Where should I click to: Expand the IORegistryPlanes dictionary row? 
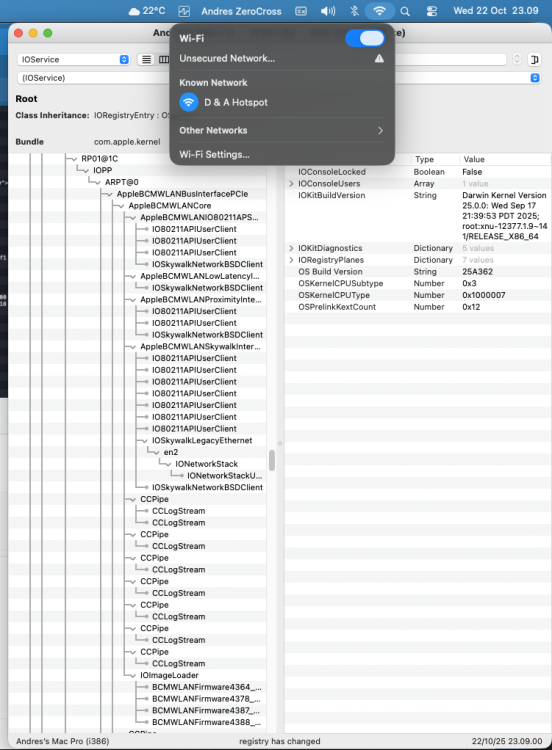[x=291, y=260]
